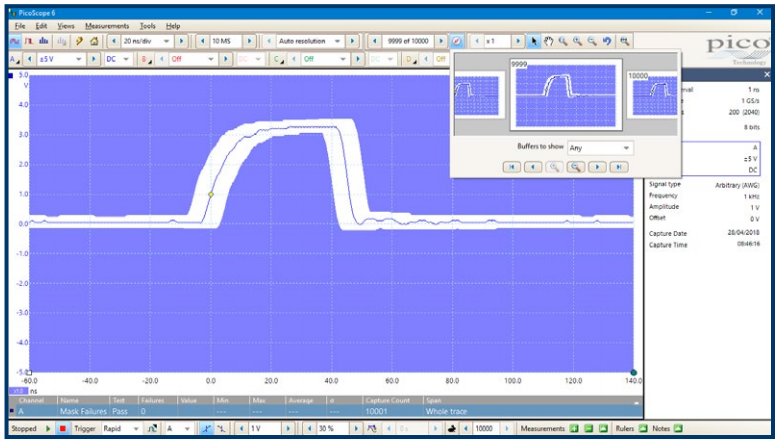Click previous buffer arrow beside 9999 of 10000

[375, 41]
